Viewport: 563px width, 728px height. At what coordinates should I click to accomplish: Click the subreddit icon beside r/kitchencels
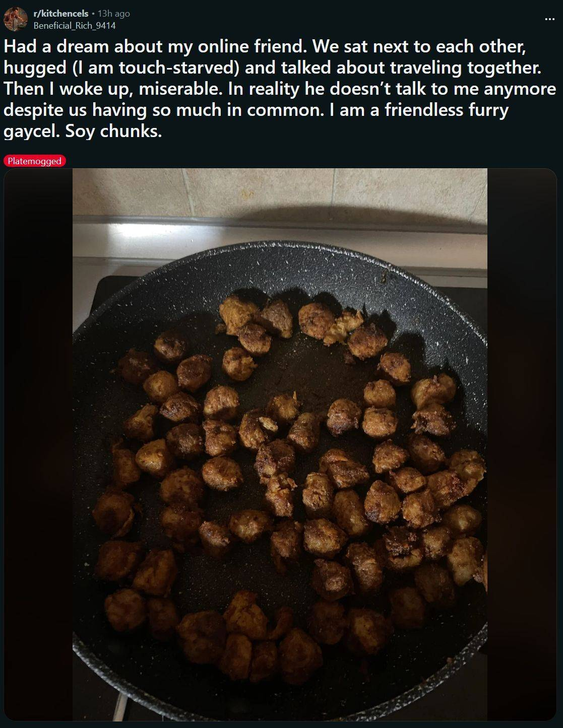click(x=15, y=19)
